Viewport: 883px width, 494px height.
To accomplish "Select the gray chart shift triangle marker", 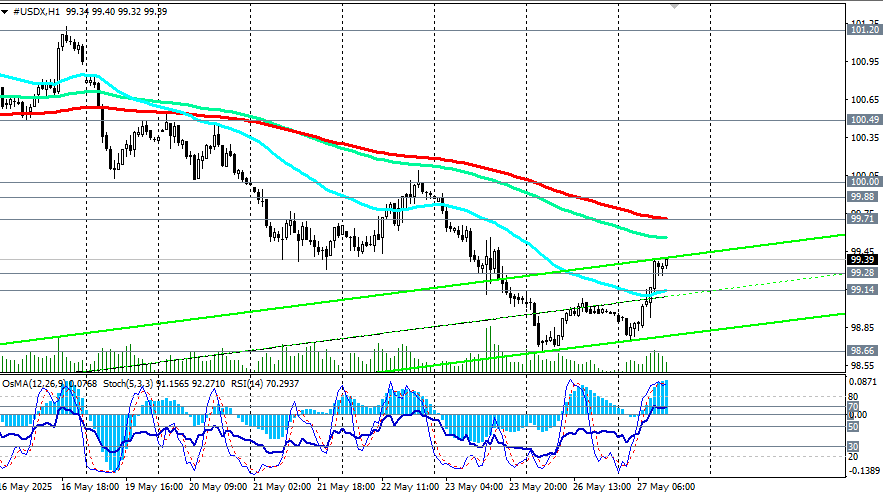I will click(x=674, y=6).
